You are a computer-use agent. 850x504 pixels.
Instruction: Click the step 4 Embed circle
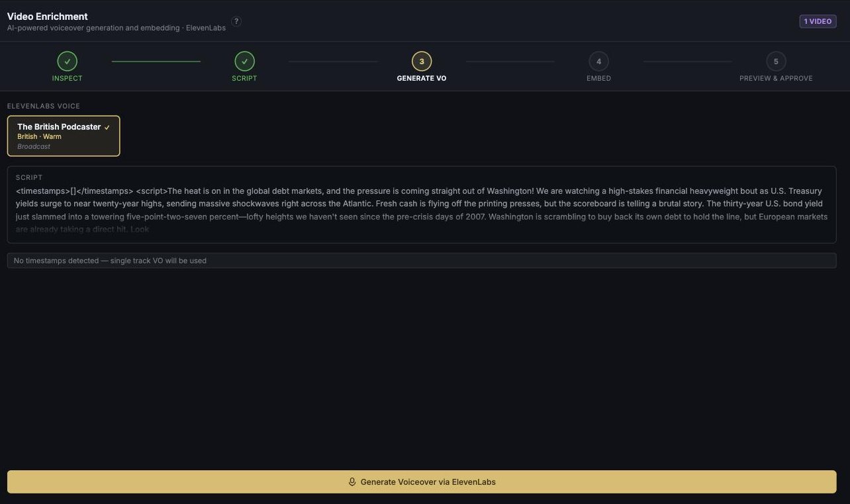tap(598, 62)
